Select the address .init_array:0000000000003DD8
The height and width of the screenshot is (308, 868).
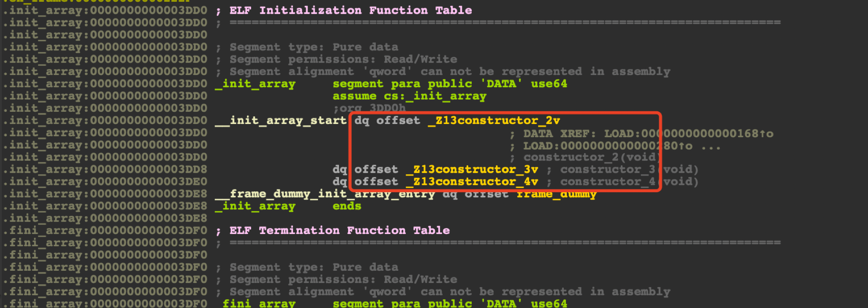tap(105, 169)
